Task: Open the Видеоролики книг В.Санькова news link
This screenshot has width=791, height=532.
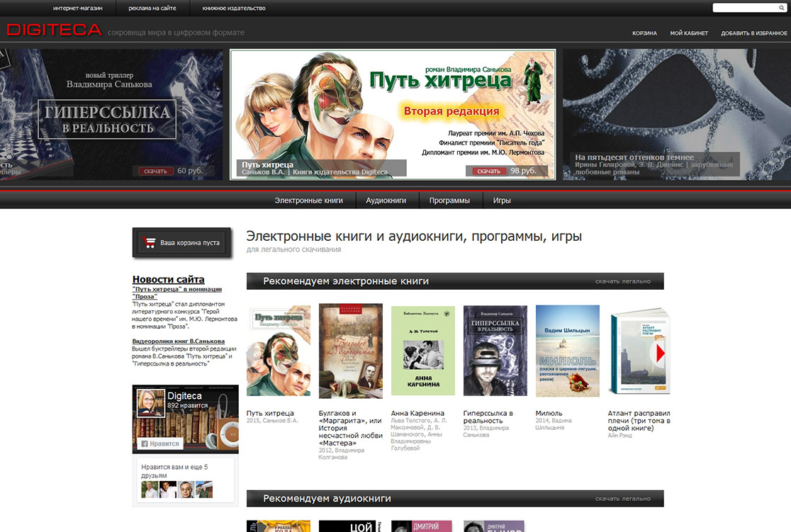Action: click(x=178, y=341)
